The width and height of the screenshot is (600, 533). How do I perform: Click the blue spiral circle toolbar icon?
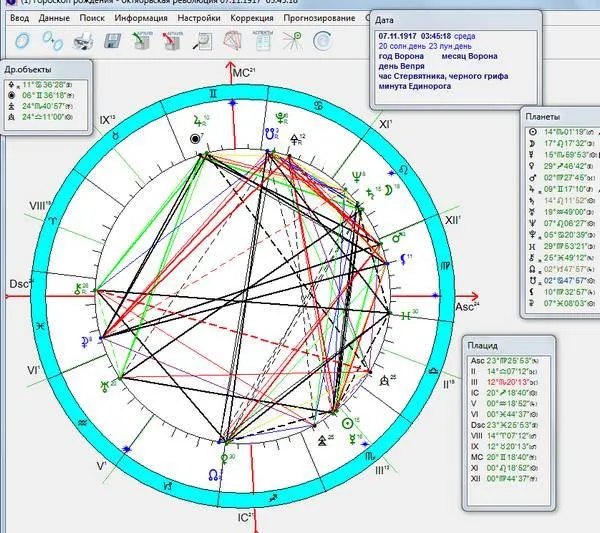coord(322,41)
